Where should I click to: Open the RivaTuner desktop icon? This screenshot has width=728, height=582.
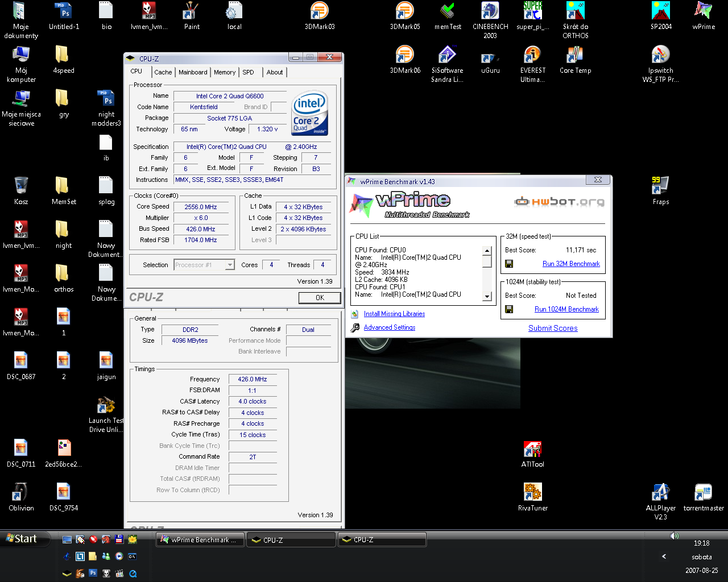533,497
